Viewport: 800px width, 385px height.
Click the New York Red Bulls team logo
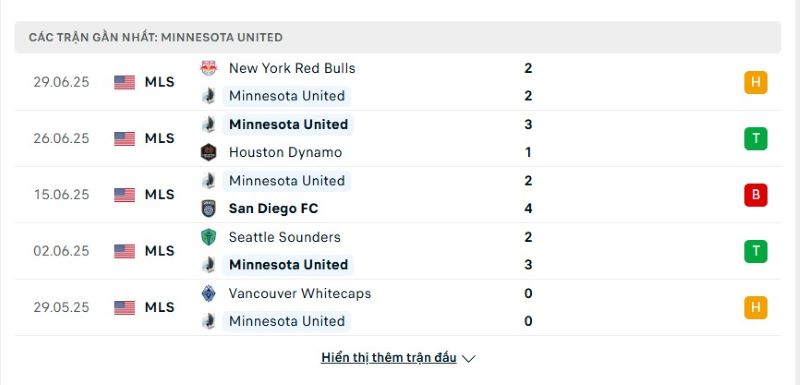(208, 68)
